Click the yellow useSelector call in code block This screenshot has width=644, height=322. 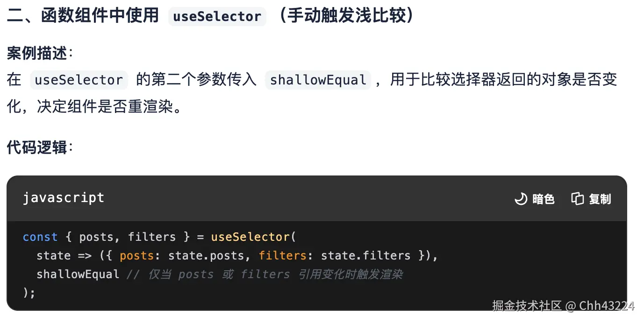tap(250, 237)
